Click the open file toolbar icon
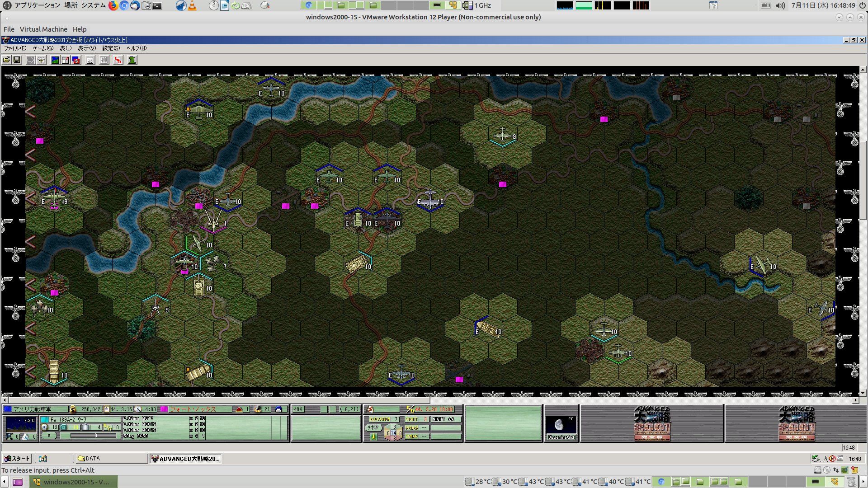 coord(6,60)
